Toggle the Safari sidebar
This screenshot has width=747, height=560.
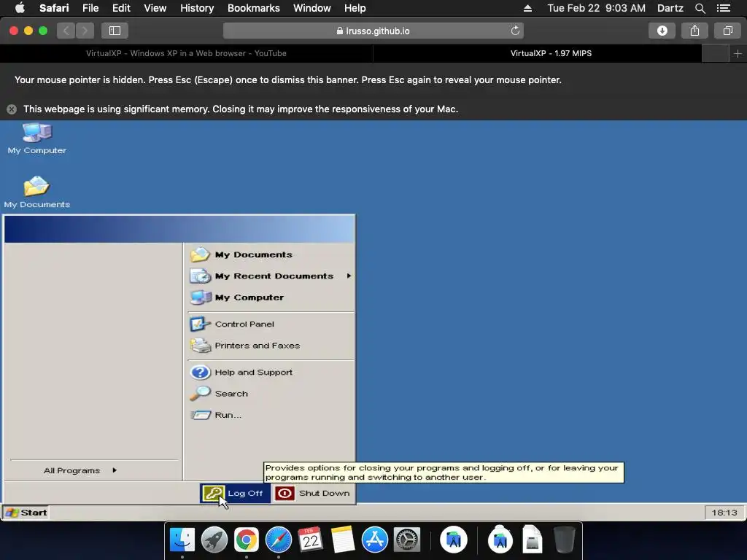tap(115, 31)
